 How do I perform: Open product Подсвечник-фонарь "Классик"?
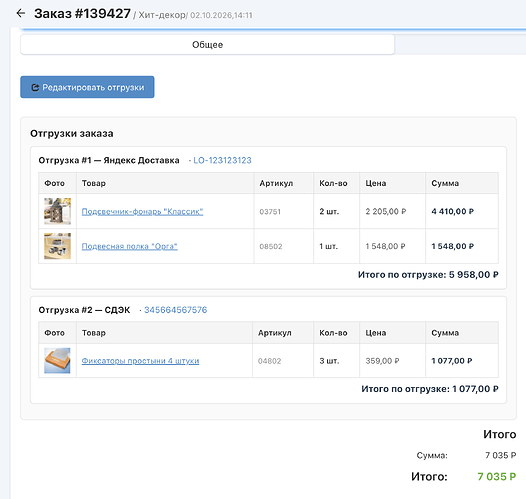(142, 212)
